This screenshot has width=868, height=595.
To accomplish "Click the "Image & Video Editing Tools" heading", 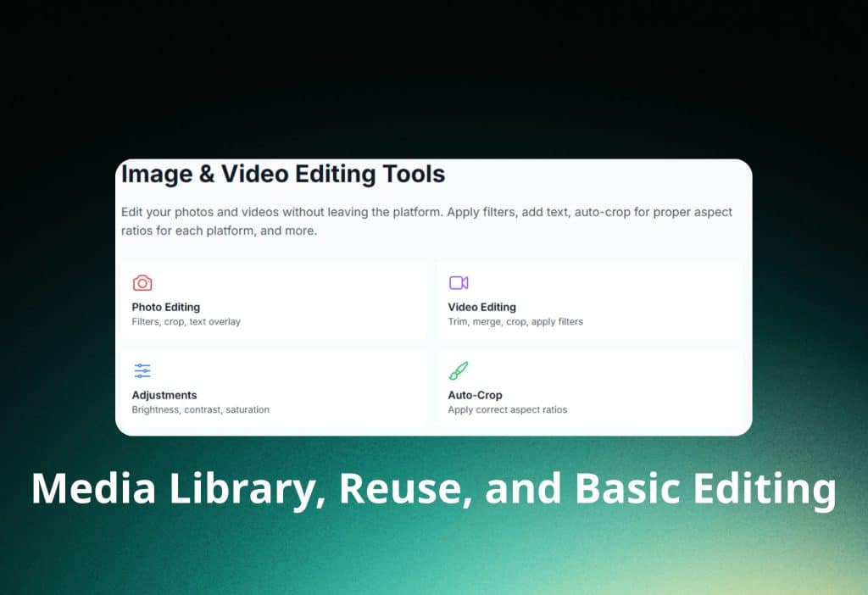I will click(283, 174).
